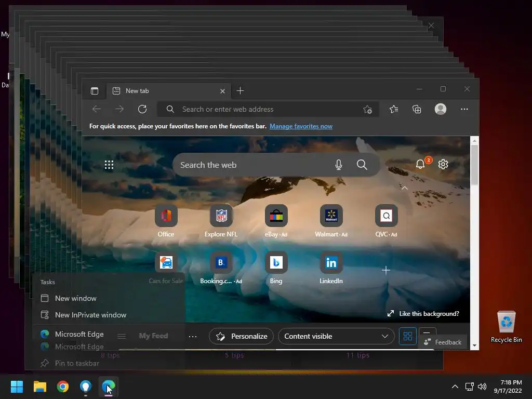Click the back navigation arrow
Viewport: 532px width, 399px height.
click(97, 109)
